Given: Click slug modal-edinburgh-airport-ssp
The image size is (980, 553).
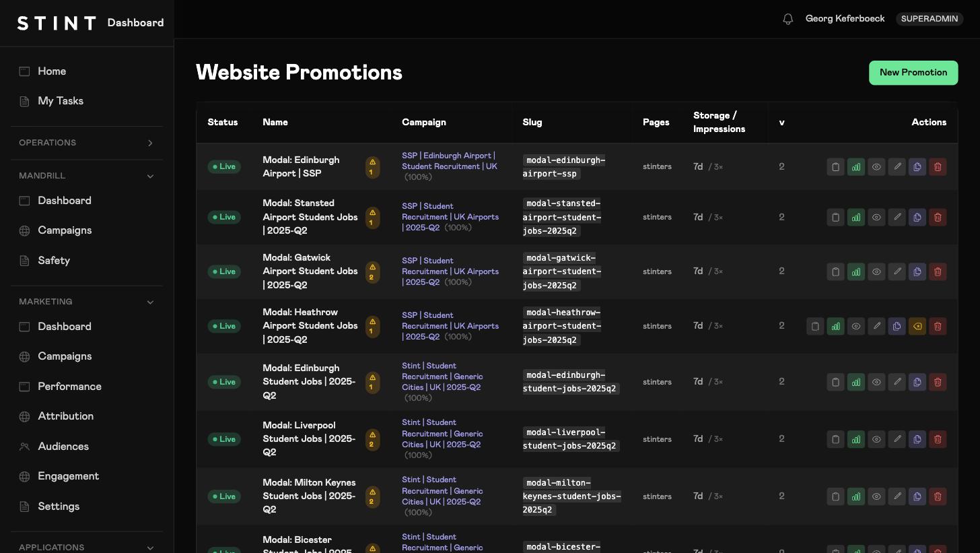Looking at the screenshot, I should [564, 167].
